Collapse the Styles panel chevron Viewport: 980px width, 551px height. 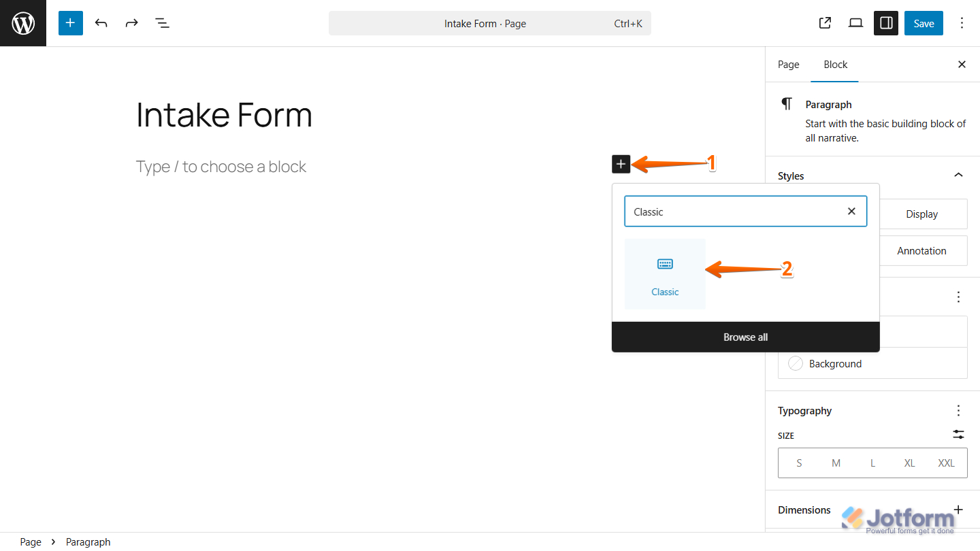pyautogui.click(x=958, y=175)
